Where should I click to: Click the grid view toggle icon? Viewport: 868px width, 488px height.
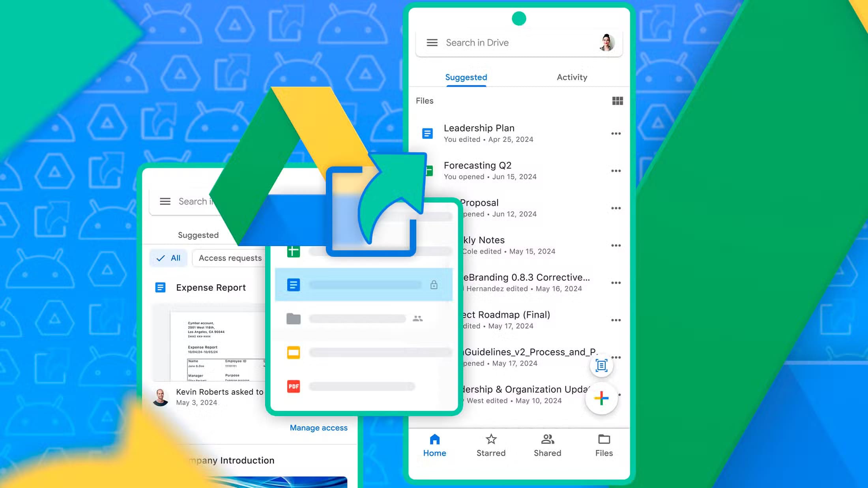(617, 100)
